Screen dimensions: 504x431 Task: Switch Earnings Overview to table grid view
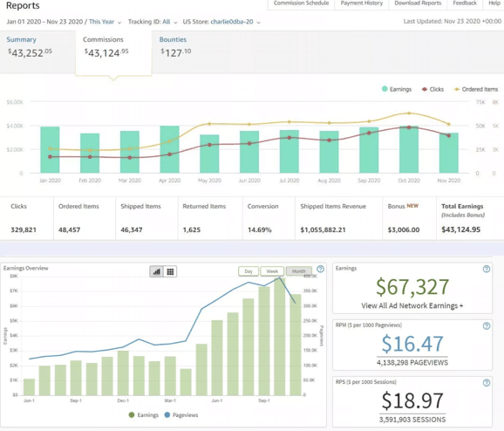click(170, 272)
